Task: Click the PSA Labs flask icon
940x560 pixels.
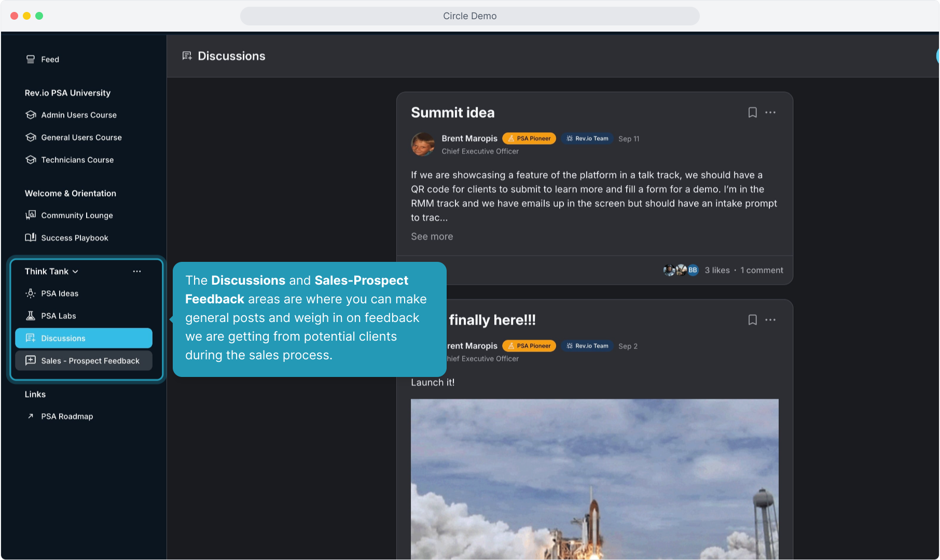Action: pos(31,316)
